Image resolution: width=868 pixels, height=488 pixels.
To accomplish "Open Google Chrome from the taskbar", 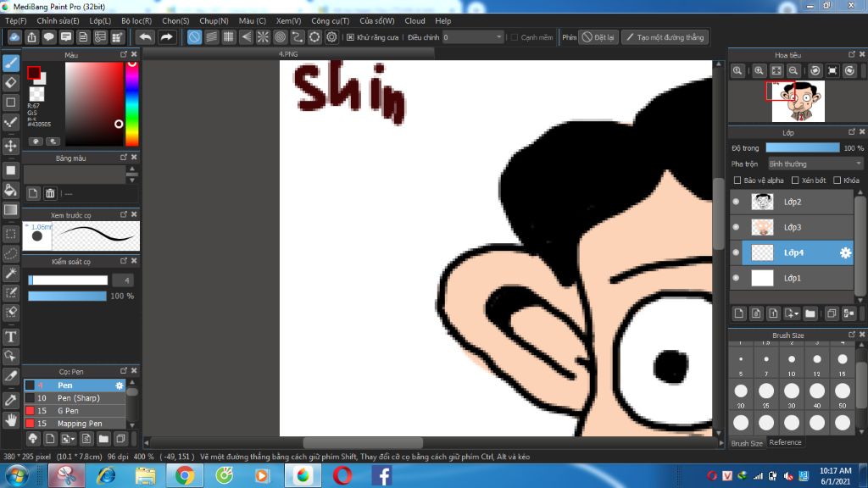I will coord(184,476).
